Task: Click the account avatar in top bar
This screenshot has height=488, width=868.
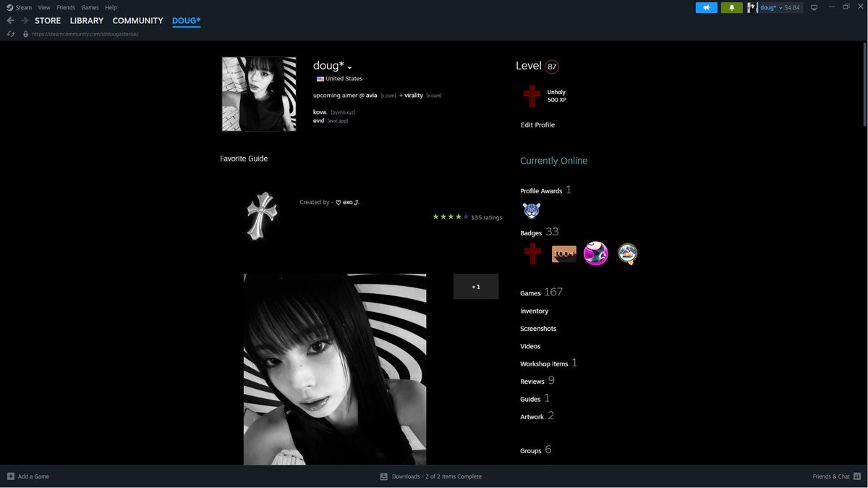Action: pyautogui.click(x=752, y=7)
